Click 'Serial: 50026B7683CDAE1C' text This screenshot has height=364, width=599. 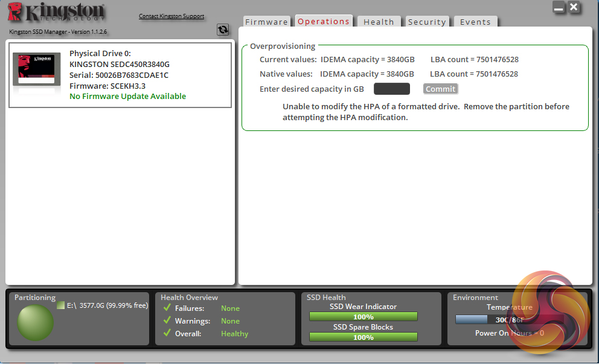point(119,75)
